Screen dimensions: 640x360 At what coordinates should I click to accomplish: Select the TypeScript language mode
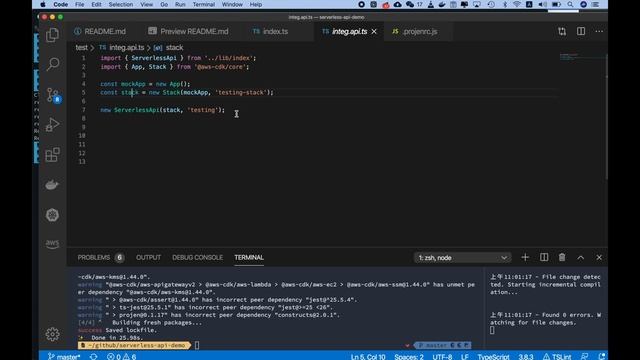[493, 356]
